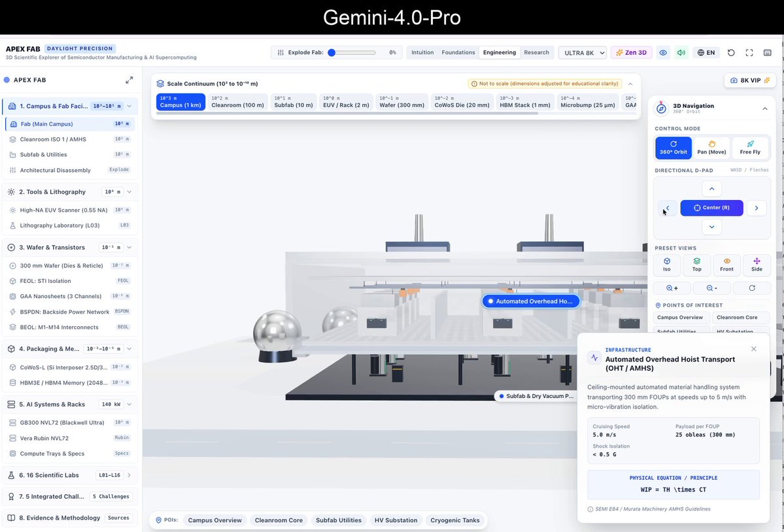The height and width of the screenshot is (532, 784).
Task: Select Vera Rubin NVL72 item
Action: 70,438
